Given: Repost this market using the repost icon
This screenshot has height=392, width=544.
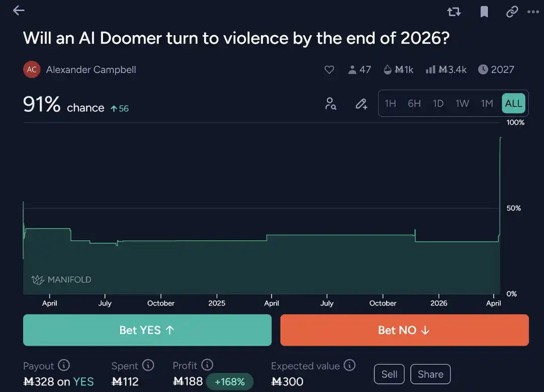Looking at the screenshot, I should tap(454, 12).
